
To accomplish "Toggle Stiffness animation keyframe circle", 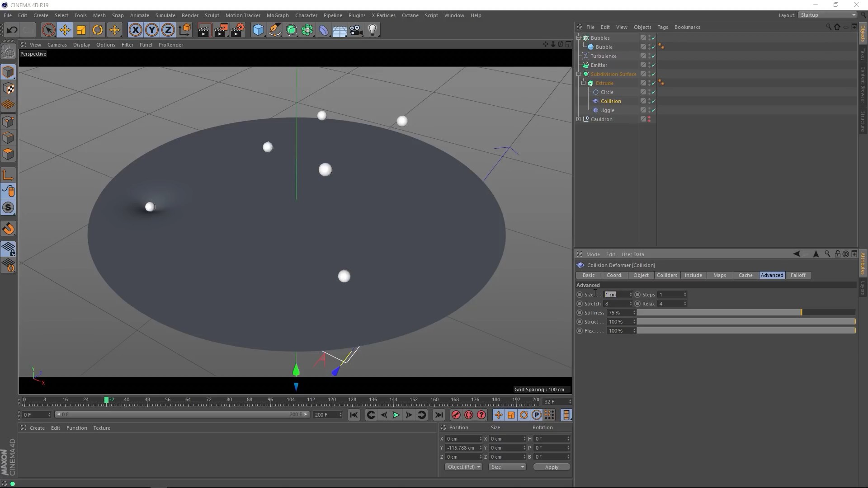I will point(580,313).
